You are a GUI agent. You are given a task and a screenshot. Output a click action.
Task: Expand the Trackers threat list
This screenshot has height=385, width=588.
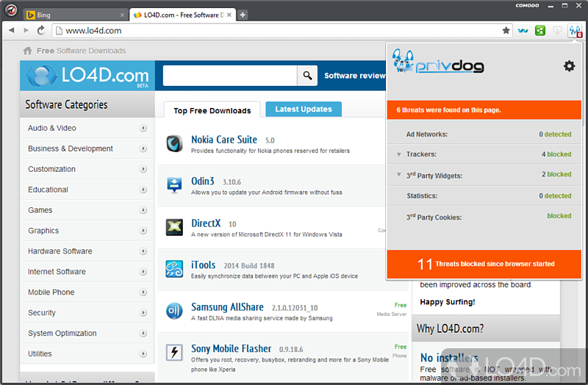click(399, 154)
